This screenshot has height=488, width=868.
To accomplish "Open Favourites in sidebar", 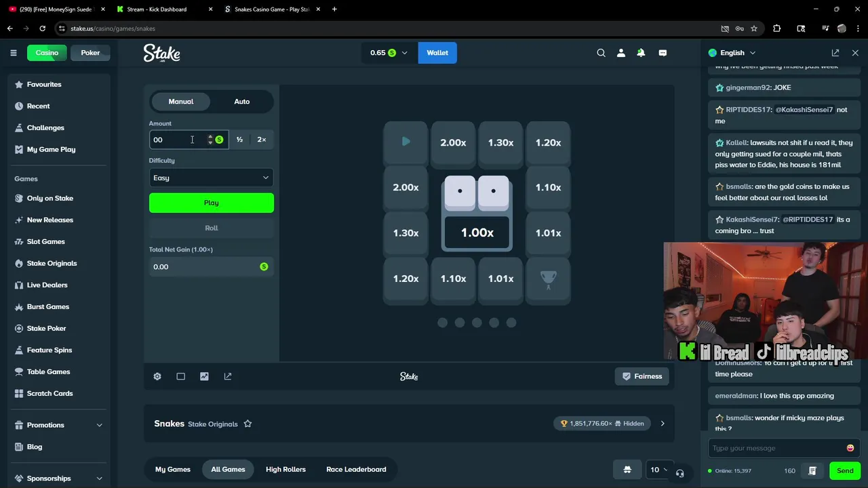I will pos(44,84).
